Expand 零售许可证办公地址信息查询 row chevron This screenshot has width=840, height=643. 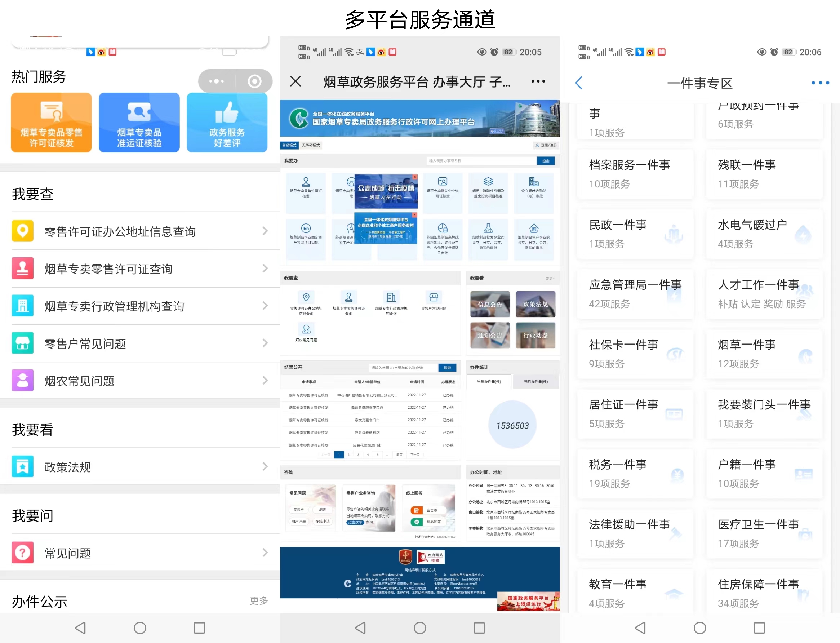(x=265, y=231)
